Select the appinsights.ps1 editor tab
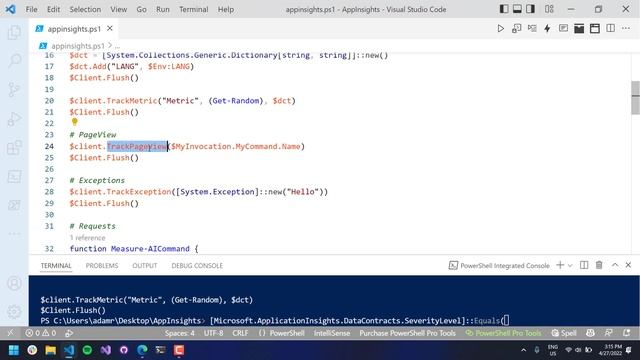Image resolution: width=640 pixels, height=360 pixels. [73, 29]
